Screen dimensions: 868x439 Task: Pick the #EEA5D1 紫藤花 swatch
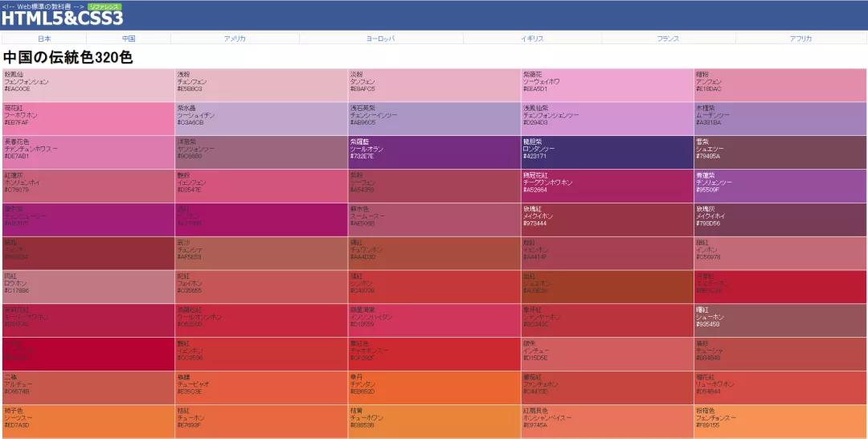coord(608,85)
